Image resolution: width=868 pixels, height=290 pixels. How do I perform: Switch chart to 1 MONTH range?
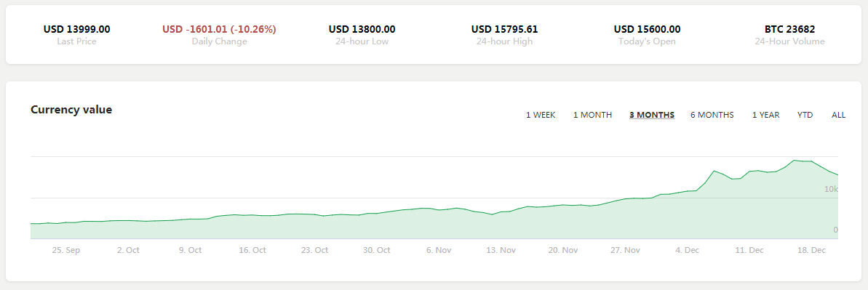(592, 115)
